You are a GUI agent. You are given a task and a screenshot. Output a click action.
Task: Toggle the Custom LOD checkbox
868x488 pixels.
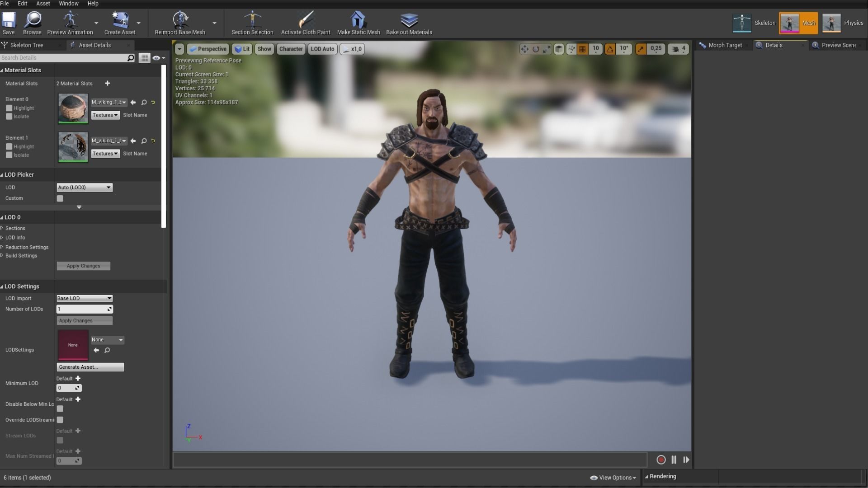coord(60,198)
